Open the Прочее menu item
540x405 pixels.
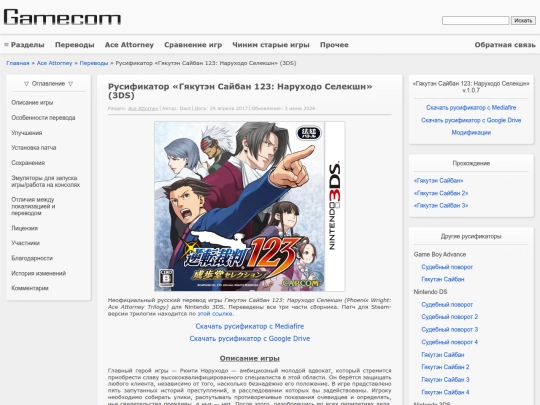334,45
